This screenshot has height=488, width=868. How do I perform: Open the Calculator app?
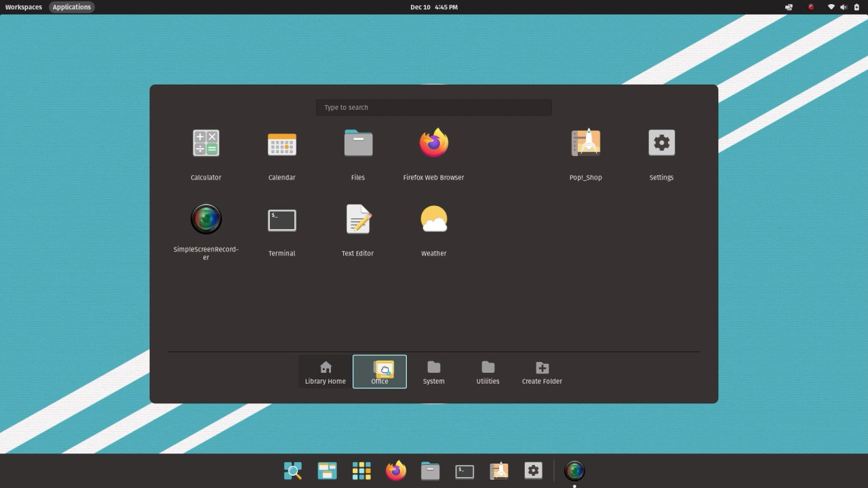pyautogui.click(x=205, y=144)
